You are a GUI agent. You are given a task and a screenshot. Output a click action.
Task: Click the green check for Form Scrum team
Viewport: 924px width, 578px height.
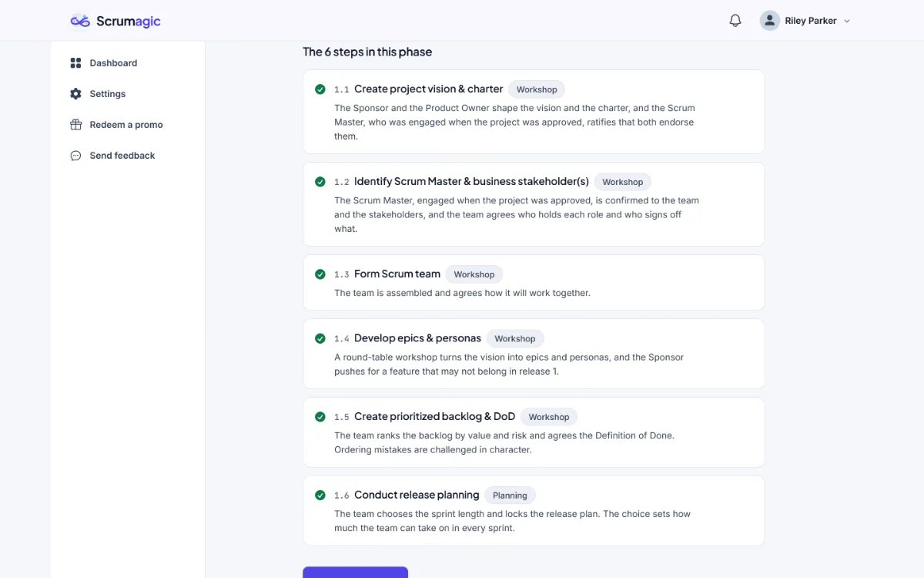(x=320, y=274)
